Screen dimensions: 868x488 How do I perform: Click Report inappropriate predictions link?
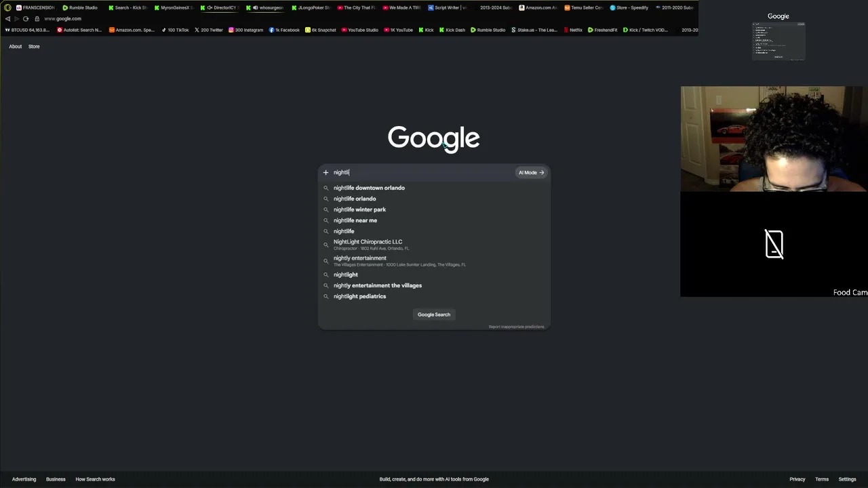517,327
